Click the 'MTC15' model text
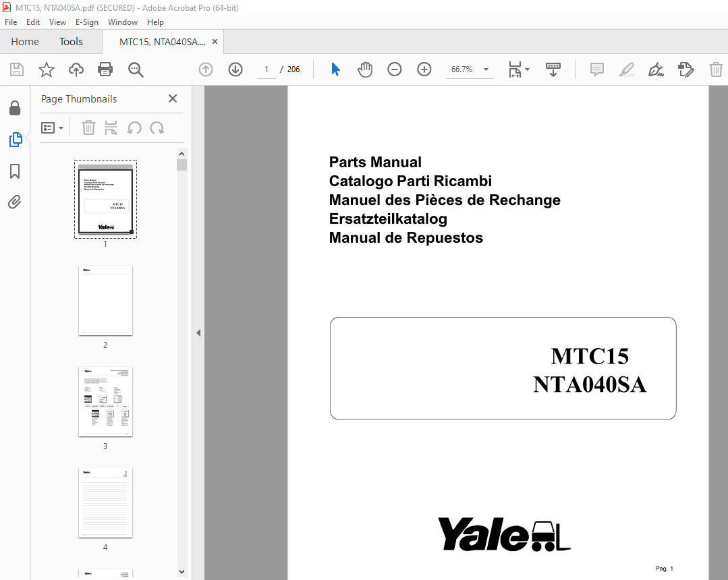 click(x=590, y=356)
